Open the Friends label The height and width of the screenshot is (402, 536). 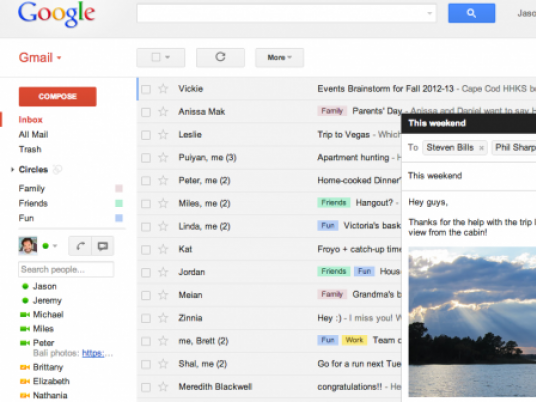point(33,203)
